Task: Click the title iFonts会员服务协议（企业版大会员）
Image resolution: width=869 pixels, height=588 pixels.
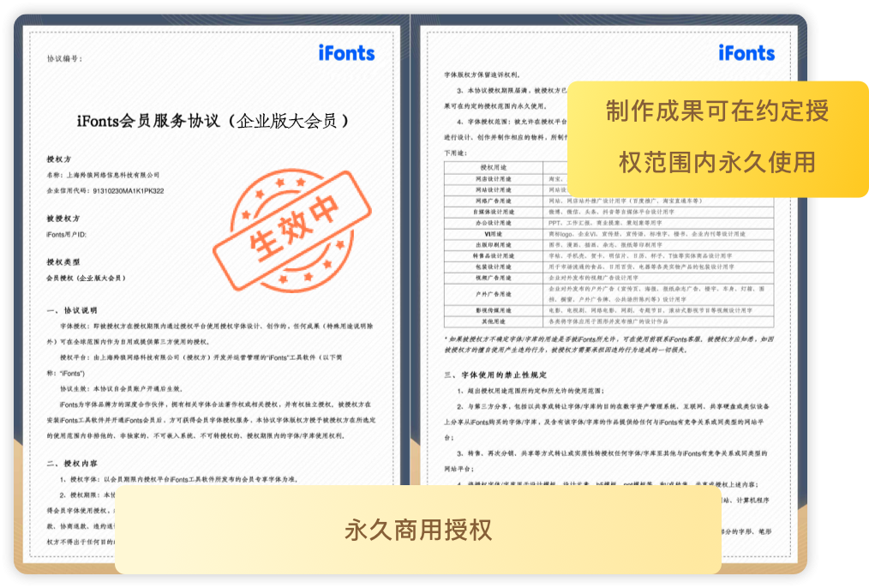Action: 213,121
